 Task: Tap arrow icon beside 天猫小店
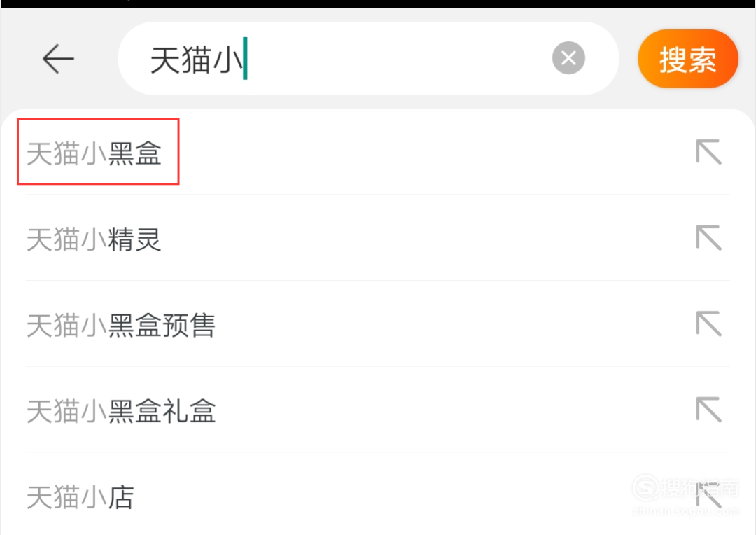point(708,495)
